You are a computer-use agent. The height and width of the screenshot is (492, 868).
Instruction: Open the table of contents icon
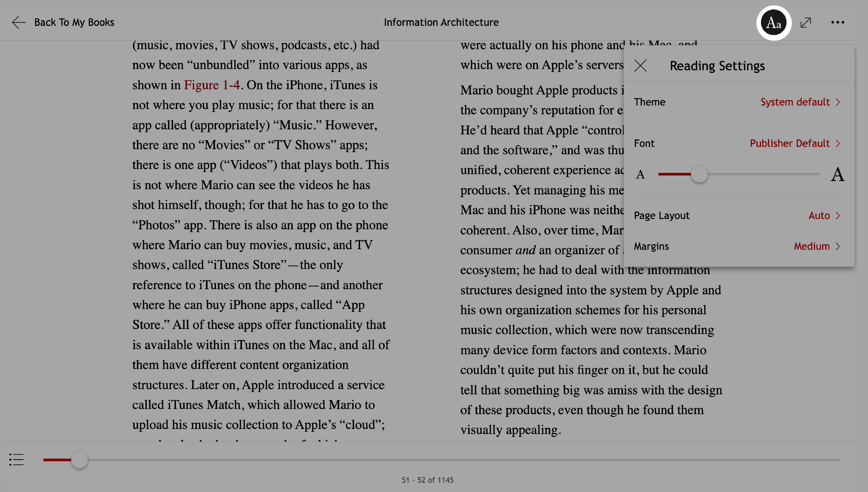pyautogui.click(x=16, y=460)
